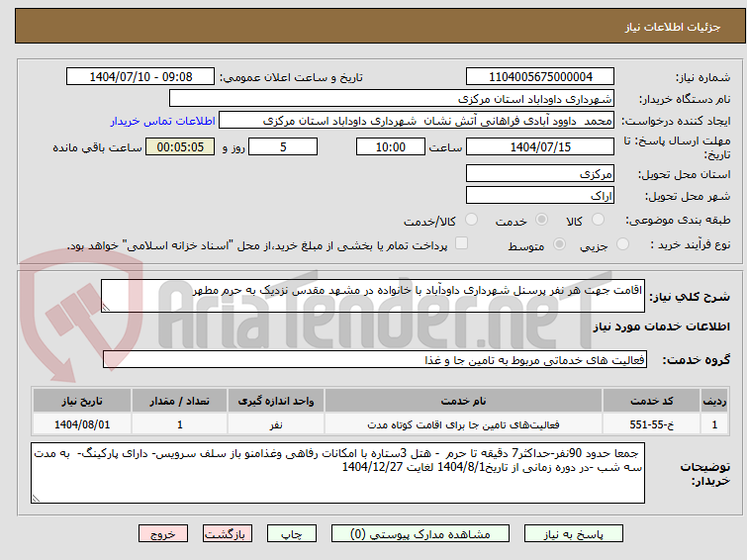Click the request creator field محمد داوود آبادی
Image resolution: width=747 pixels, height=560 pixels.
pos(417,121)
